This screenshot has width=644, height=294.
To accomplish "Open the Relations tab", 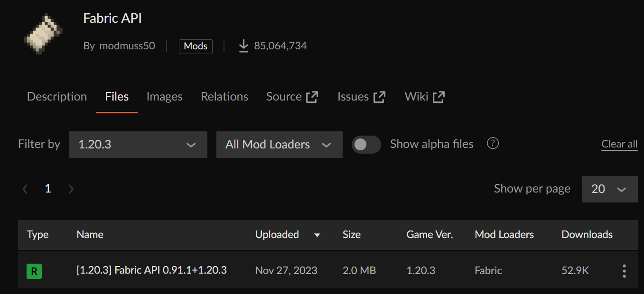I will [x=224, y=97].
